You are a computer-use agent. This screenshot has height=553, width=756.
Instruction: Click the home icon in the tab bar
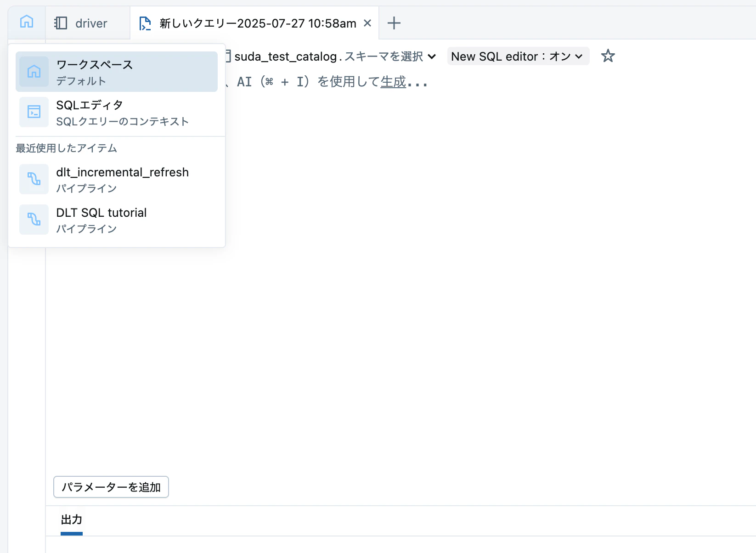[27, 22]
